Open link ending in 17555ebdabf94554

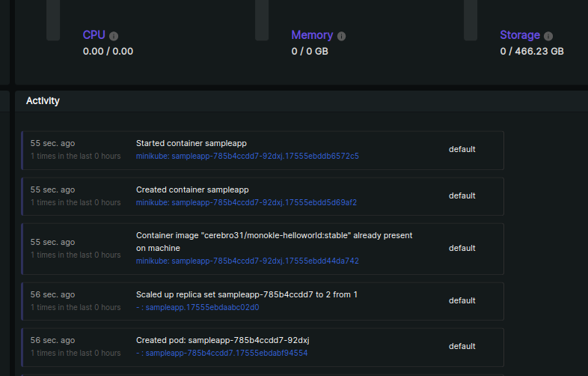pyautogui.click(x=226, y=353)
